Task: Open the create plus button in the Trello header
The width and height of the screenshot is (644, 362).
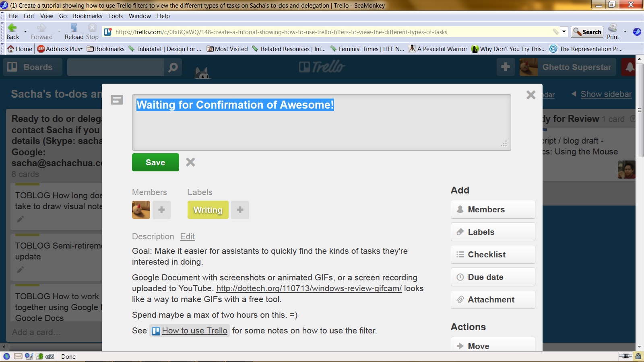Action: tap(506, 67)
